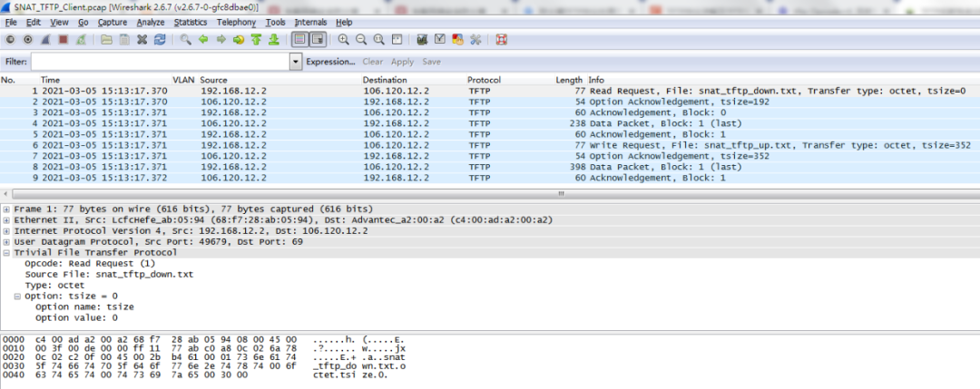Screen dimensions: 980x389
Task: Close this capture file X icon
Action: [x=142, y=39]
